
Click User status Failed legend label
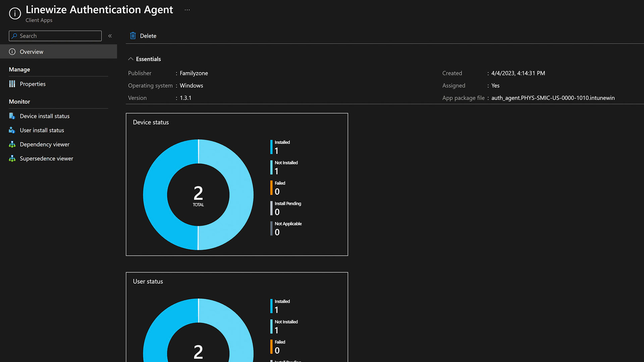(x=280, y=342)
